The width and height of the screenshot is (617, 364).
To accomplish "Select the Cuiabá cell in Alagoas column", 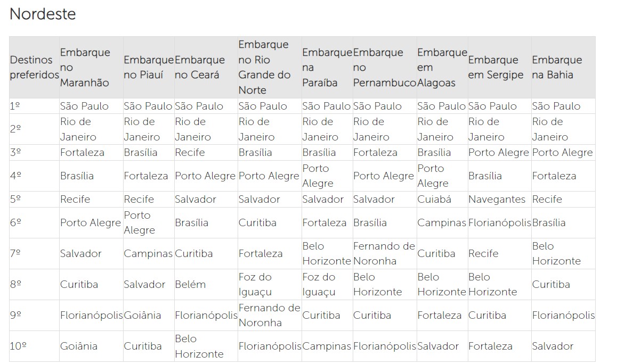I will click(434, 200).
